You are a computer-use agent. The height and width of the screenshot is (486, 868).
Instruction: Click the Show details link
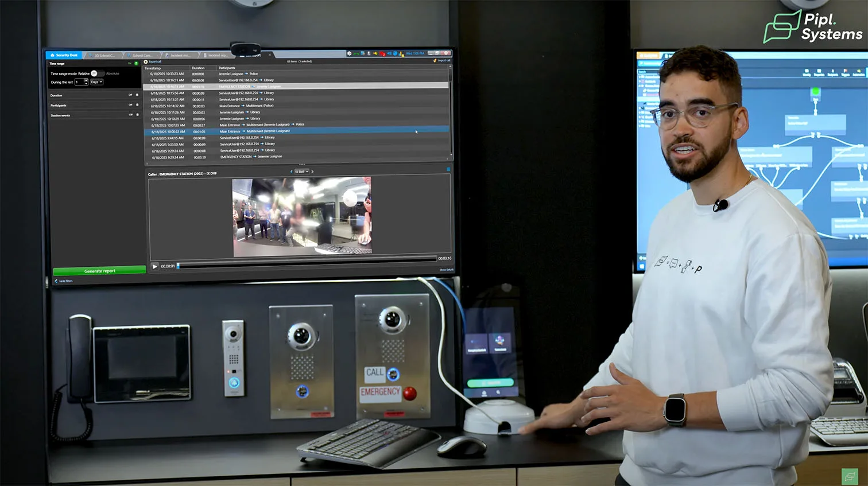(x=446, y=270)
